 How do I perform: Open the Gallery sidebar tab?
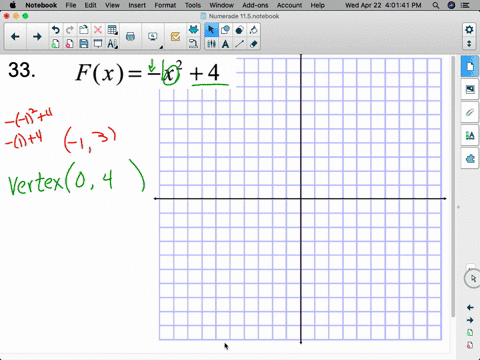click(x=470, y=89)
